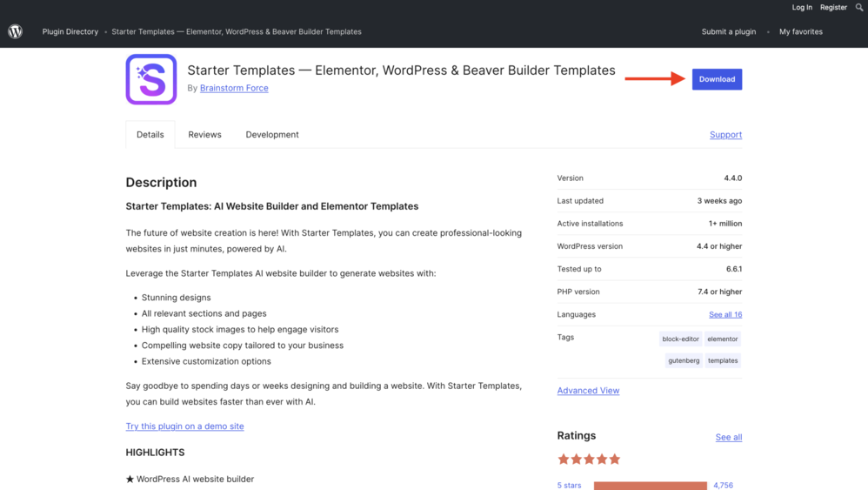Open Try this plugin on a demo site
The height and width of the screenshot is (490, 868).
[184, 426]
